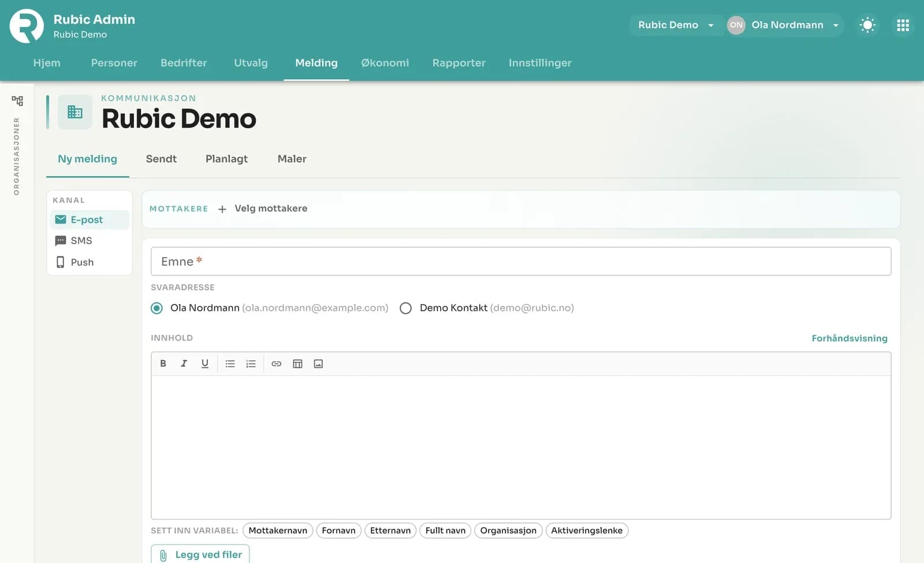Click the building icon beside Rubic Demo
The image size is (924, 563).
tap(75, 112)
